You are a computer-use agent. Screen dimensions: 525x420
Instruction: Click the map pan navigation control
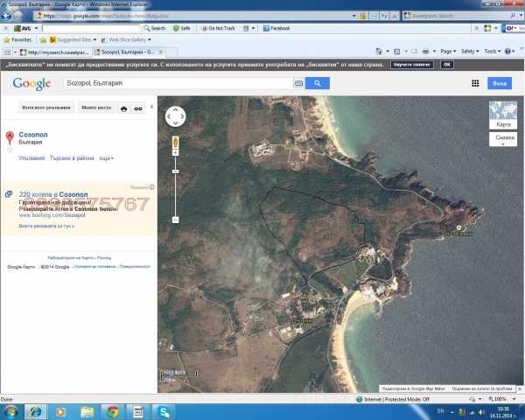[176, 116]
